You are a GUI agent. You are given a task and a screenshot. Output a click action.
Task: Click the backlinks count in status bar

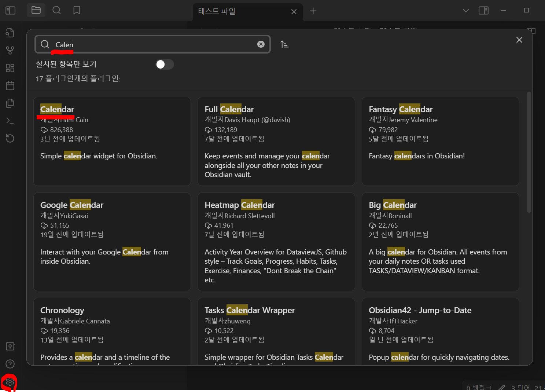pos(479,388)
